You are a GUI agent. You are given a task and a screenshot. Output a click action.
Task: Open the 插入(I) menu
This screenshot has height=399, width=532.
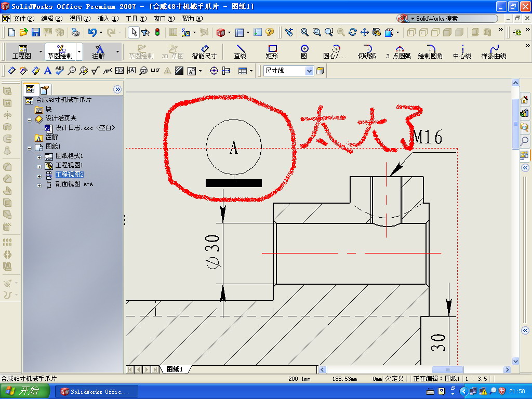[x=108, y=19]
